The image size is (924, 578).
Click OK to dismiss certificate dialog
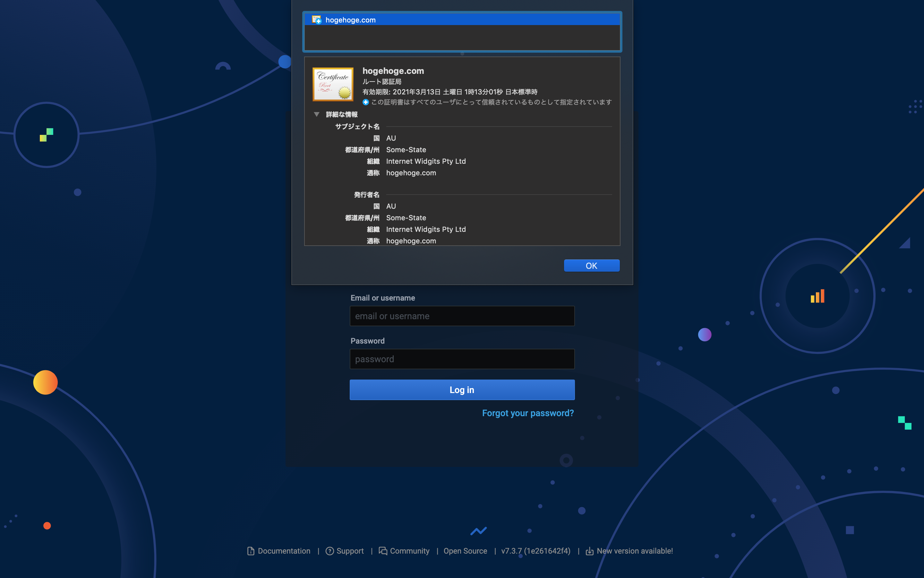coord(591,266)
